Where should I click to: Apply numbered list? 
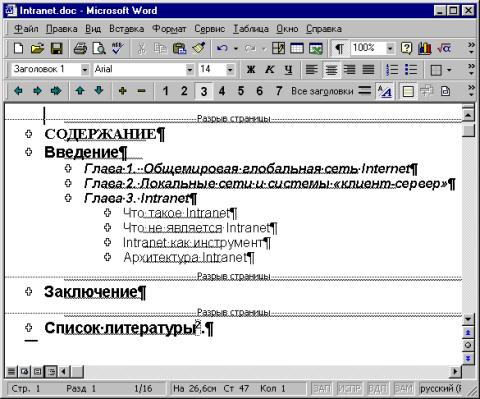pos(392,69)
